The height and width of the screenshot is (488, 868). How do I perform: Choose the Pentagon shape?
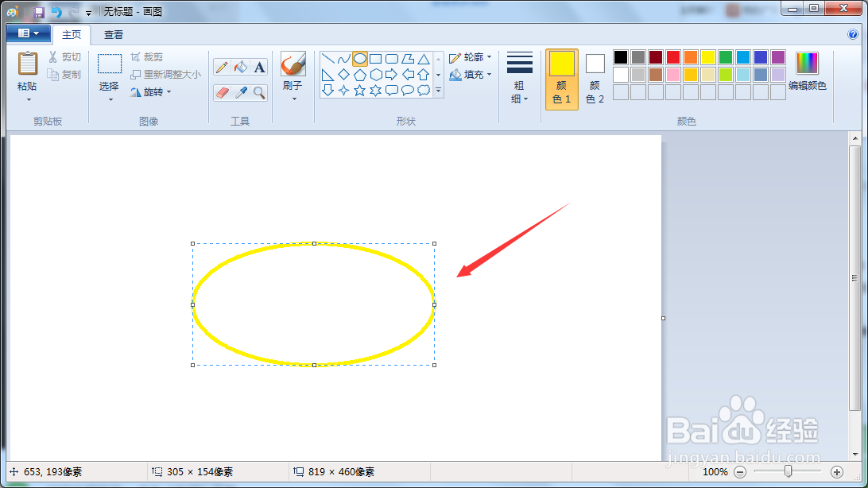click(x=360, y=75)
